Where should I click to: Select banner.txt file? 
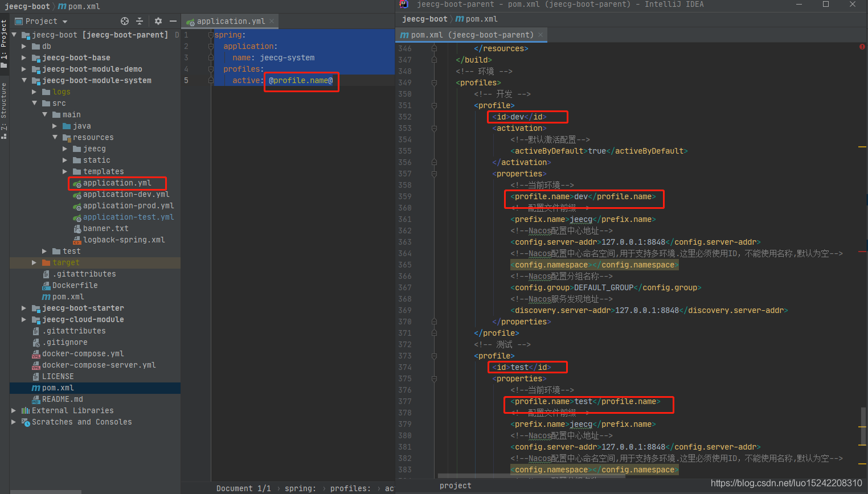click(x=101, y=228)
